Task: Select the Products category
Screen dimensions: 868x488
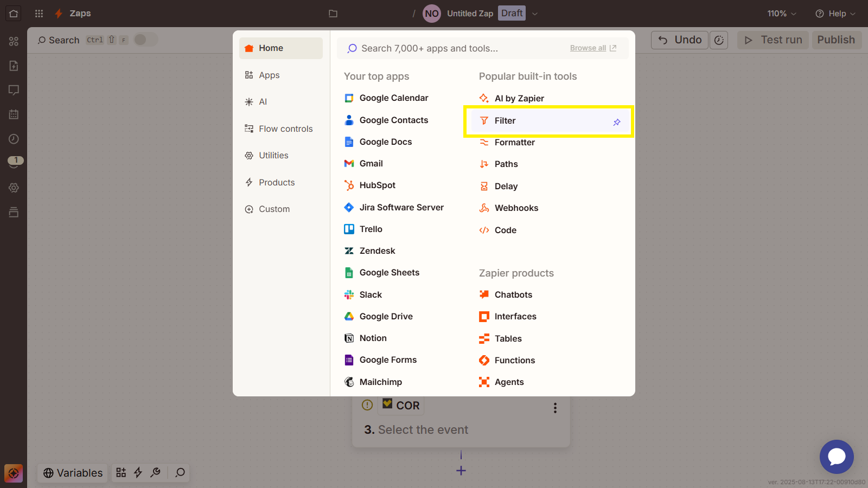Action: (x=281, y=183)
